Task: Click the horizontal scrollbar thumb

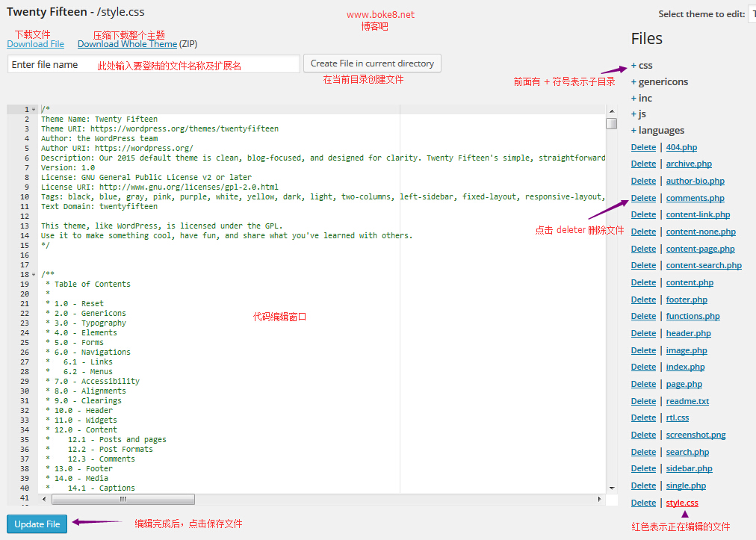Action: point(123,499)
